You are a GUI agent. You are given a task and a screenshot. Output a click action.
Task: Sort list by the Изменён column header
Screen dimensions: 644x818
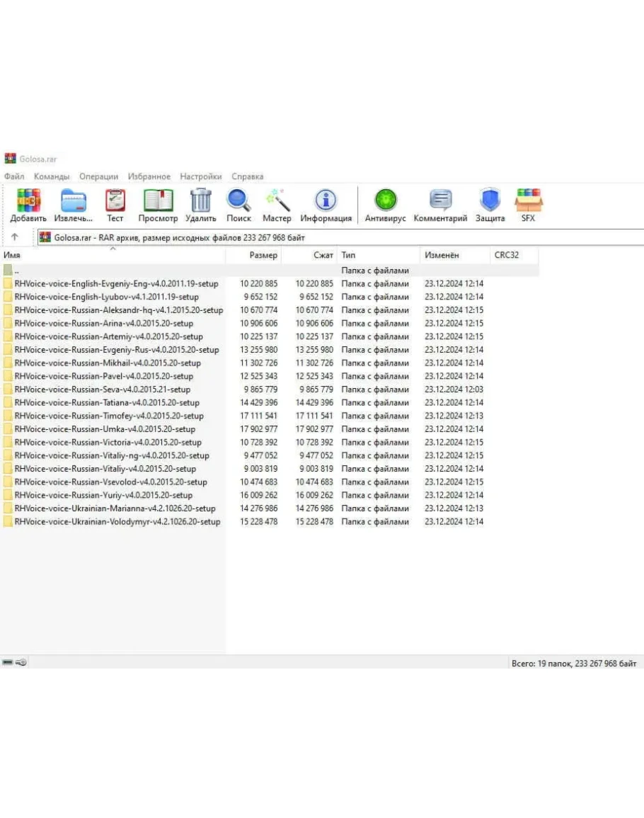(442, 255)
